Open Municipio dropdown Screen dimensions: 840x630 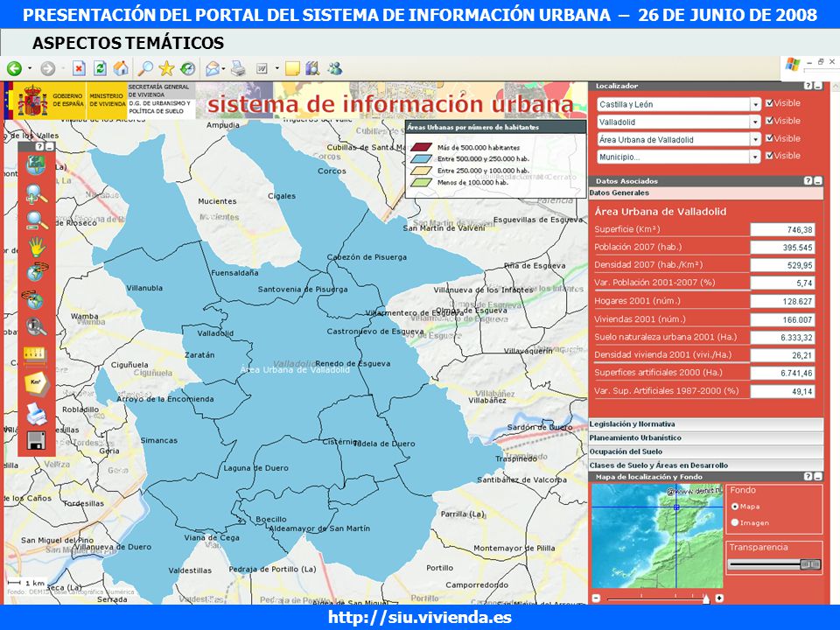[755, 157]
